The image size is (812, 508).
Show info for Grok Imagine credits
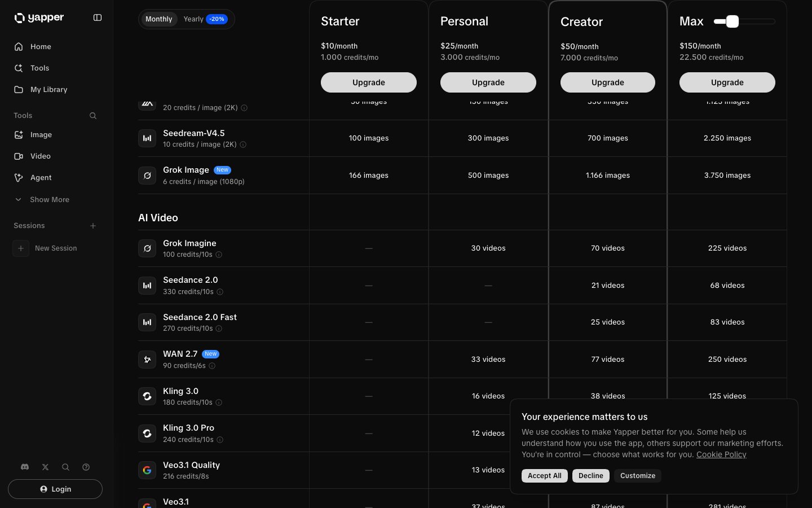pyautogui.click(x=219, y=255)
